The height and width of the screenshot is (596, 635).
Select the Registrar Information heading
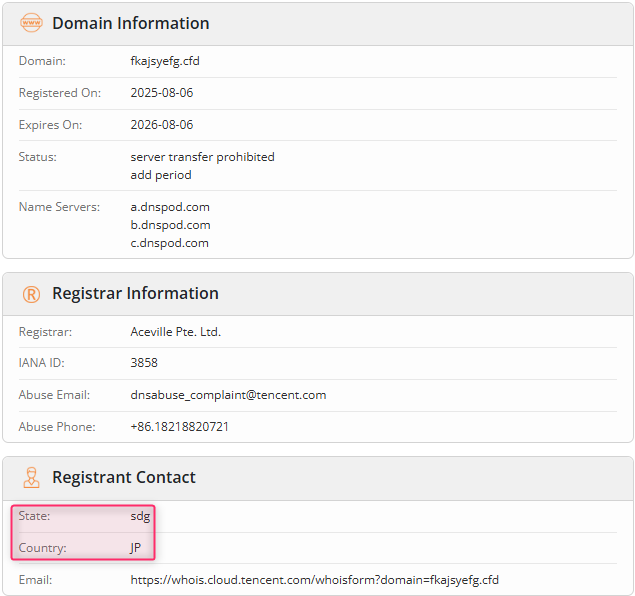pos(135,293)
